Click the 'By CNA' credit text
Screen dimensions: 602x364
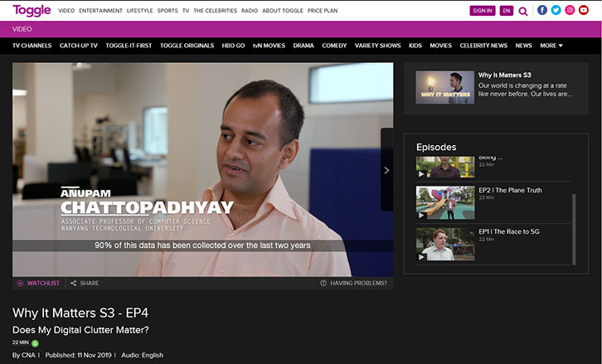click(x=23, y=355)
